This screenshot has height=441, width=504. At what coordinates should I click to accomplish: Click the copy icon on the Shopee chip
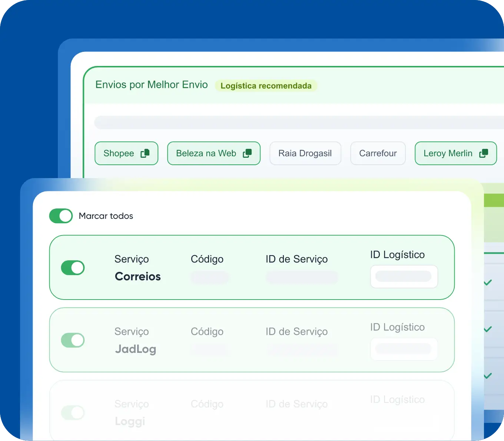145,153
